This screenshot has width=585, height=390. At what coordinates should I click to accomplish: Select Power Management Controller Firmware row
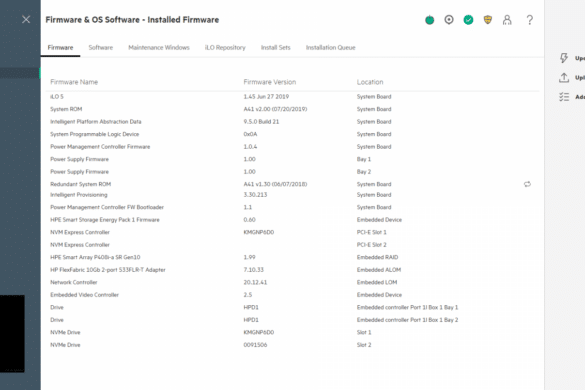(292, 147)
